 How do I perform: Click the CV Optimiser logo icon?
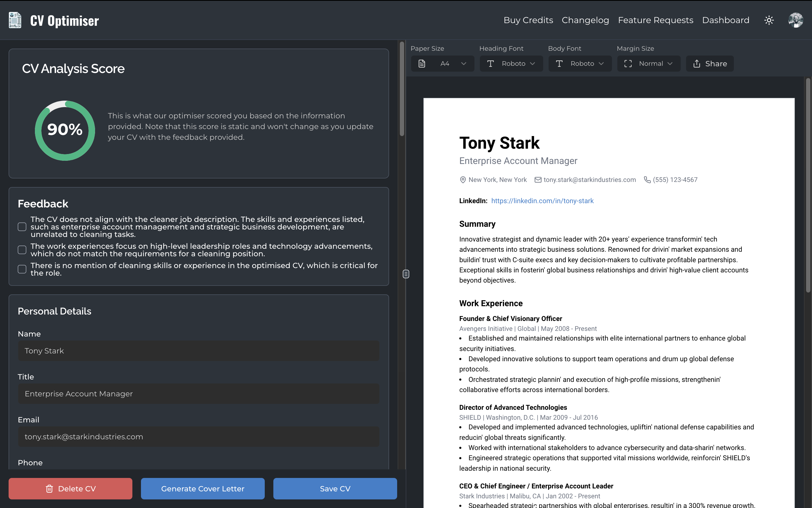point(15,20)
